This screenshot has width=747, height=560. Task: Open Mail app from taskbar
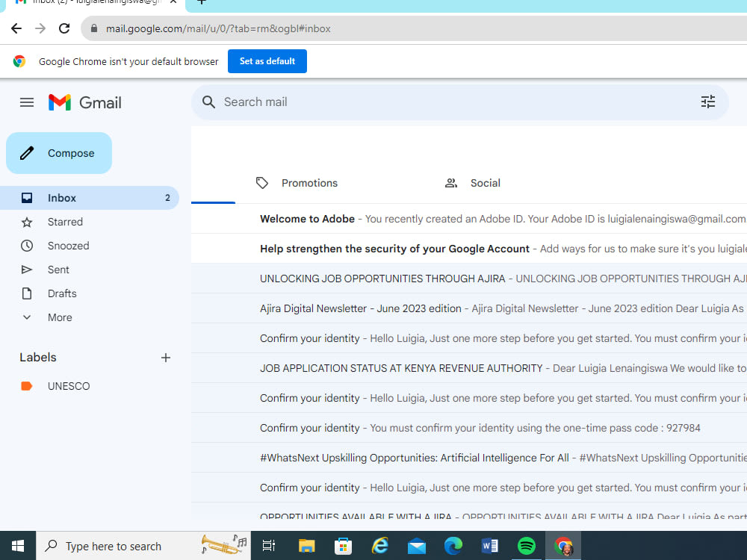[x=416, y=546]
